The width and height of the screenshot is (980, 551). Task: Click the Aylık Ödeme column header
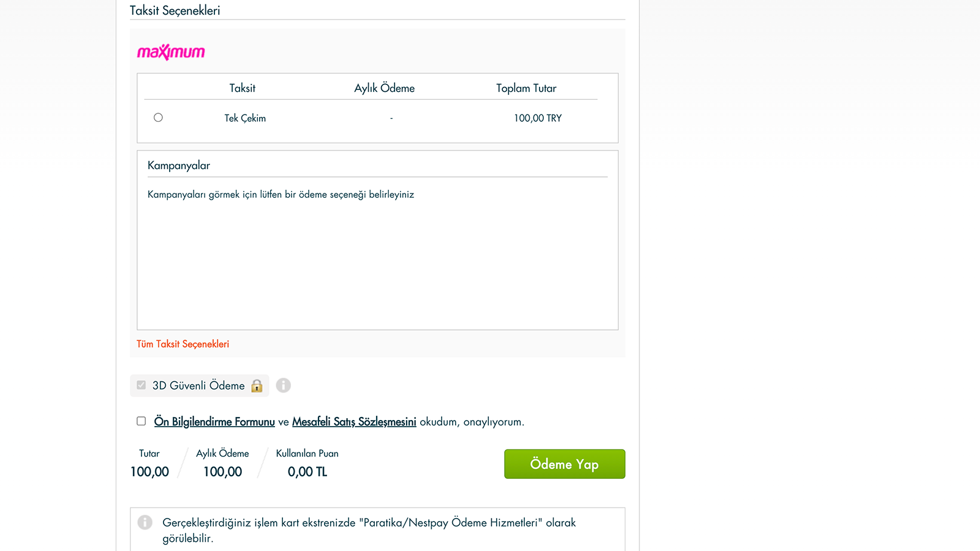click(385, 88)
